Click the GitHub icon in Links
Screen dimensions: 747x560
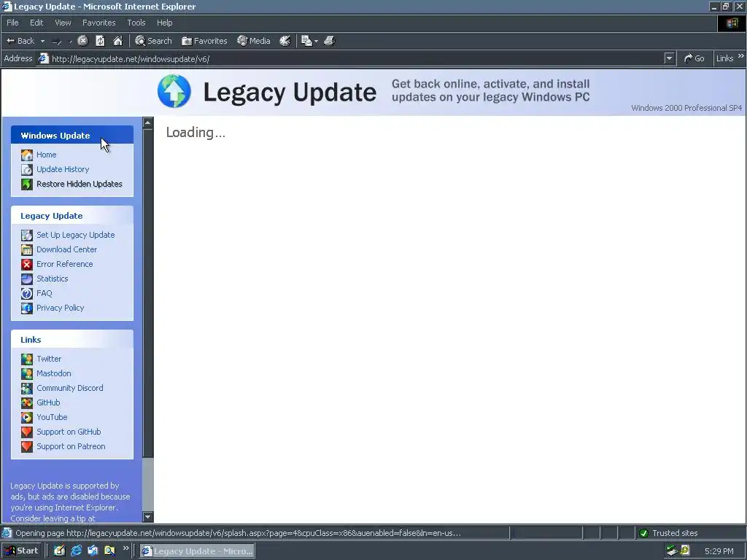click(x=27, y=402)
